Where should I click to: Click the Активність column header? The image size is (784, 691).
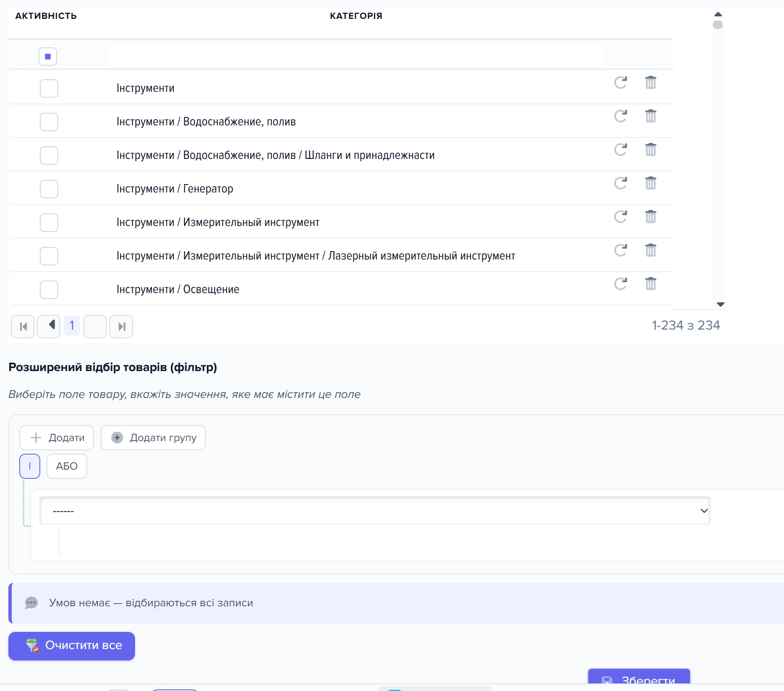[46, 16]
